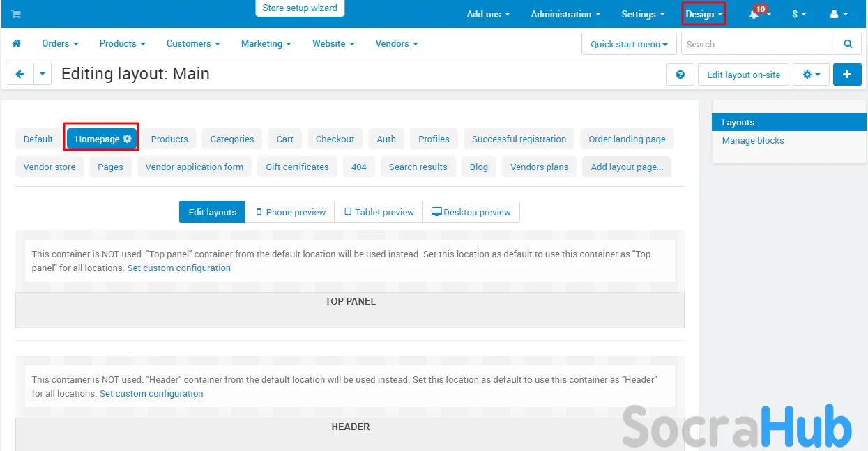The width and height of the screenshot is (868, 451).
Task: Switch to Desktop preview
Action: coord(471,212)
